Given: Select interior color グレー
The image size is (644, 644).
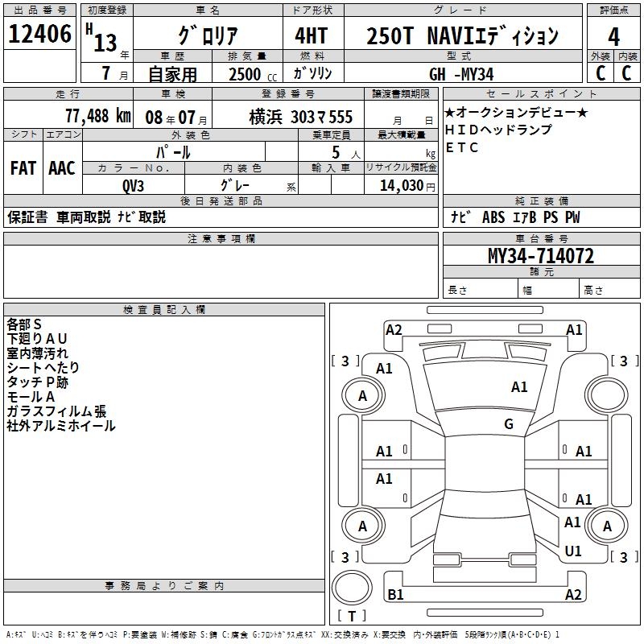Looking at the screenshot, I should [235, 185].
